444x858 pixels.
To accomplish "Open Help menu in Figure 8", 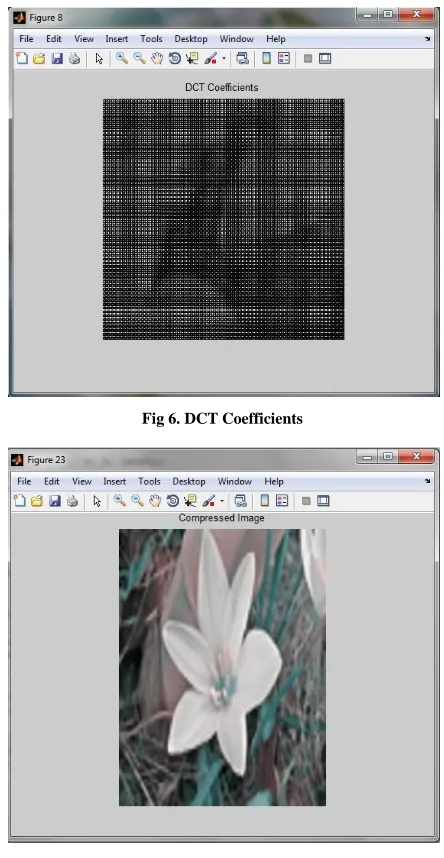I will [276, 39].
